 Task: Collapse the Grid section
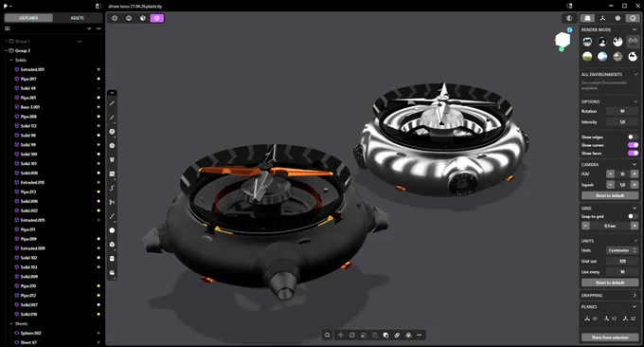pyautogui.click(x=635, y=208)
